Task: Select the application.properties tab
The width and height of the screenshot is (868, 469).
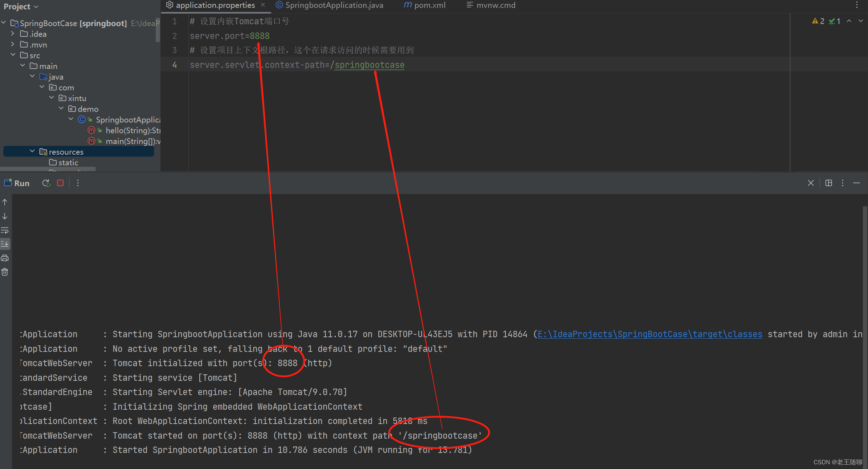Action: 215,5
